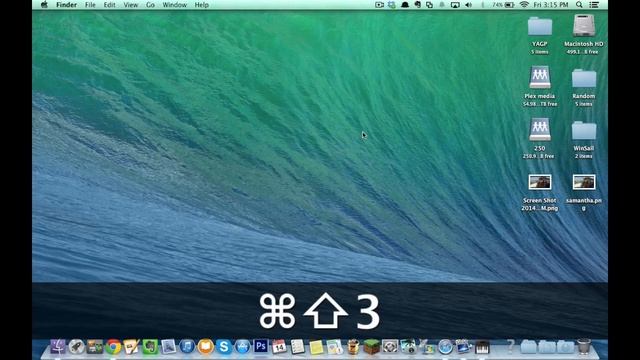Open the Help menu
The image size is (640, 360).
point(202,5)
